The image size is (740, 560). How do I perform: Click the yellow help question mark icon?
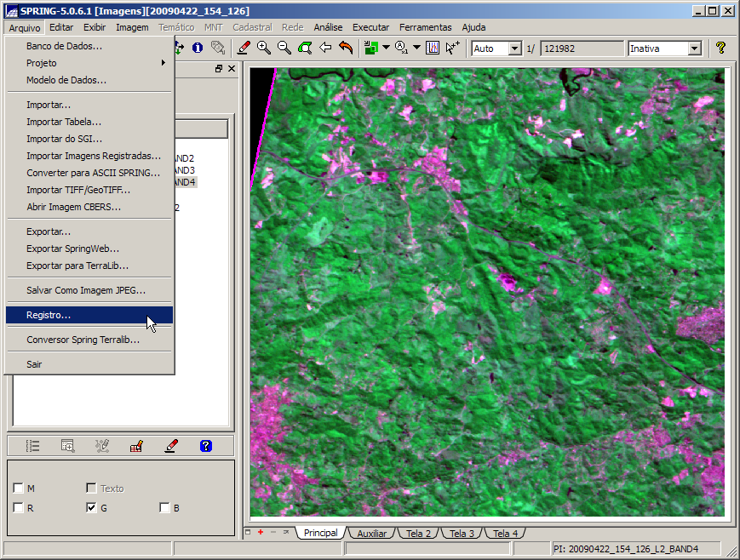(720, 49)
